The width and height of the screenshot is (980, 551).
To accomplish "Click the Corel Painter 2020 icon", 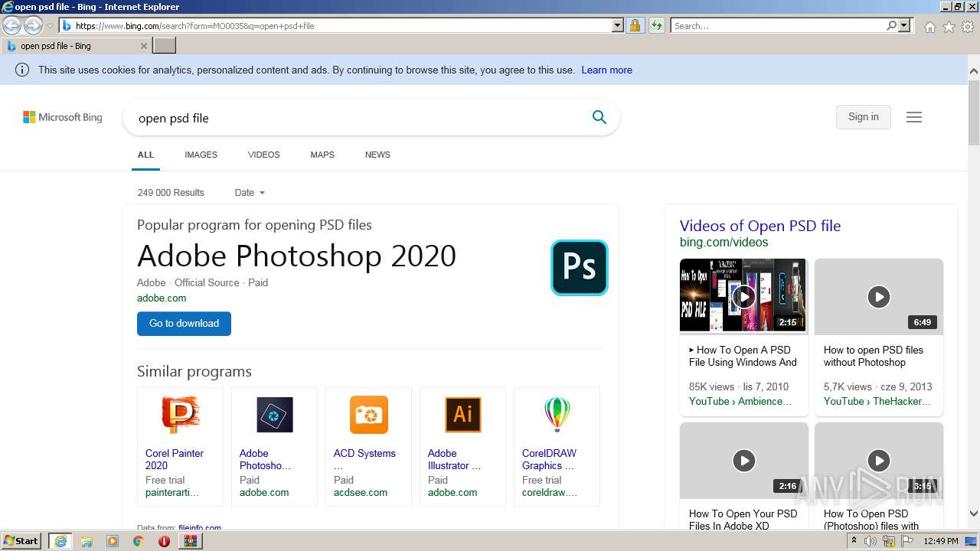I will (180, 414).
